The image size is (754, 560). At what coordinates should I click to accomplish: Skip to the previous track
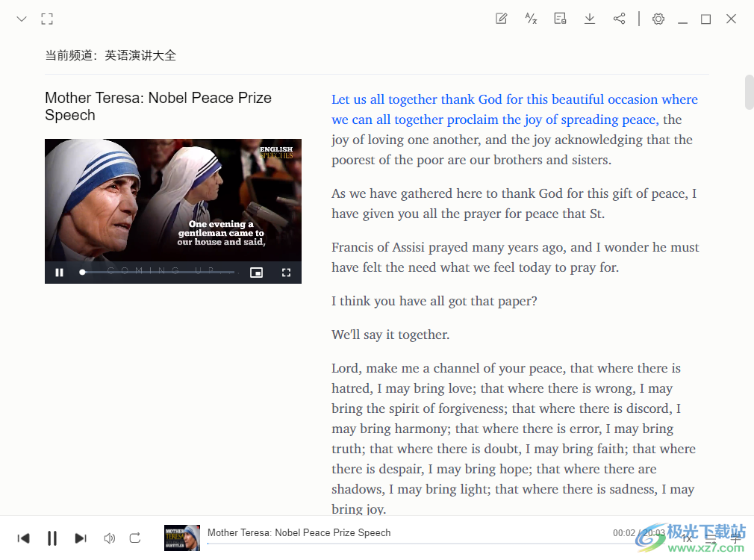click(x=24, y=538)
